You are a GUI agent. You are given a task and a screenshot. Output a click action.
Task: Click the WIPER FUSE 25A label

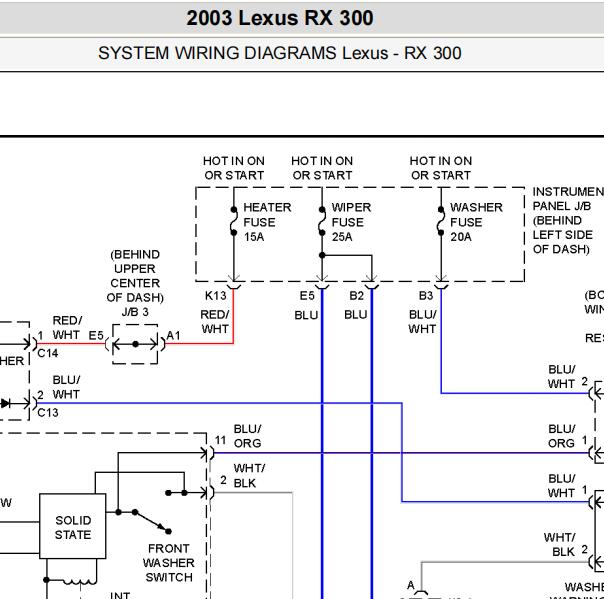(x=351, y=222)
